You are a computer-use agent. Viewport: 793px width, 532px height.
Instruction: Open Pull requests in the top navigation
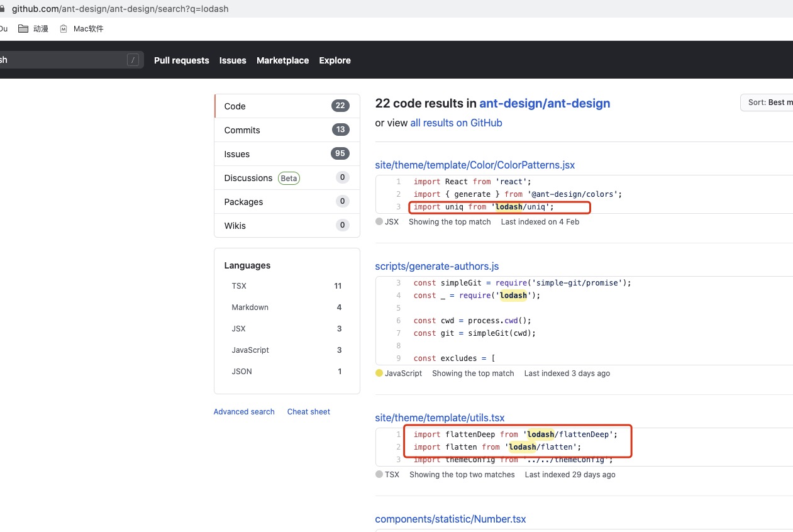(182, 60)
